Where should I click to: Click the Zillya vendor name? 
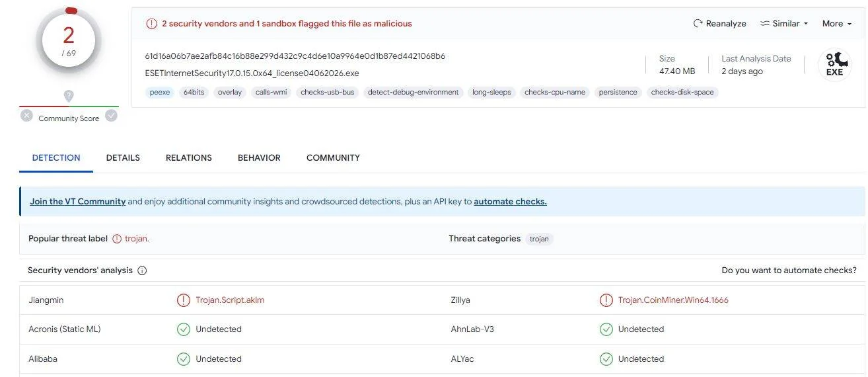(460, 300)
